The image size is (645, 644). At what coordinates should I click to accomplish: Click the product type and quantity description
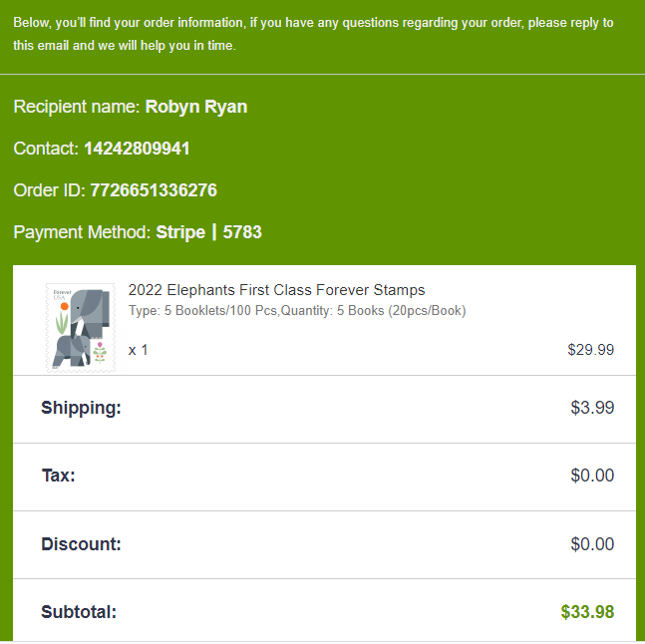coord(297,311)
